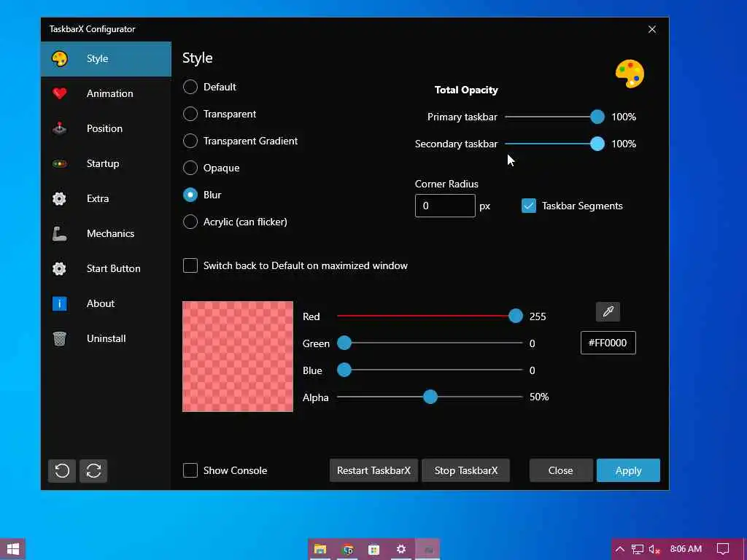The width and height of the screenshot is (747, 560).
Task: Open the Animation section
Action: [x=106, y=93]
